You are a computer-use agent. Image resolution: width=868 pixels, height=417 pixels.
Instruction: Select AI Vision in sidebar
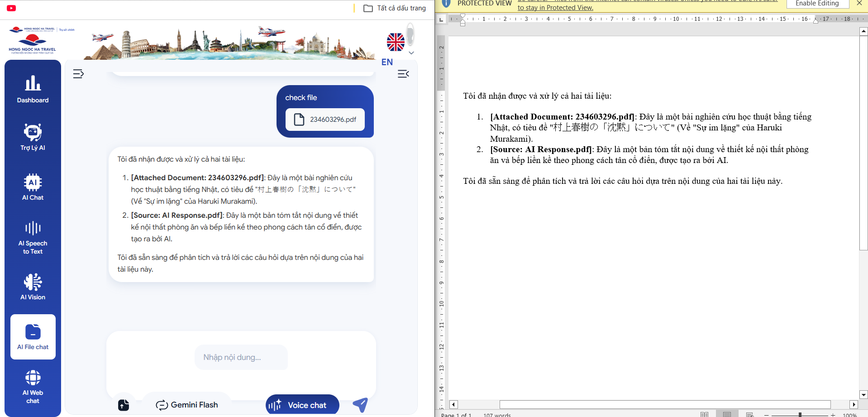[x=33, y=287]
